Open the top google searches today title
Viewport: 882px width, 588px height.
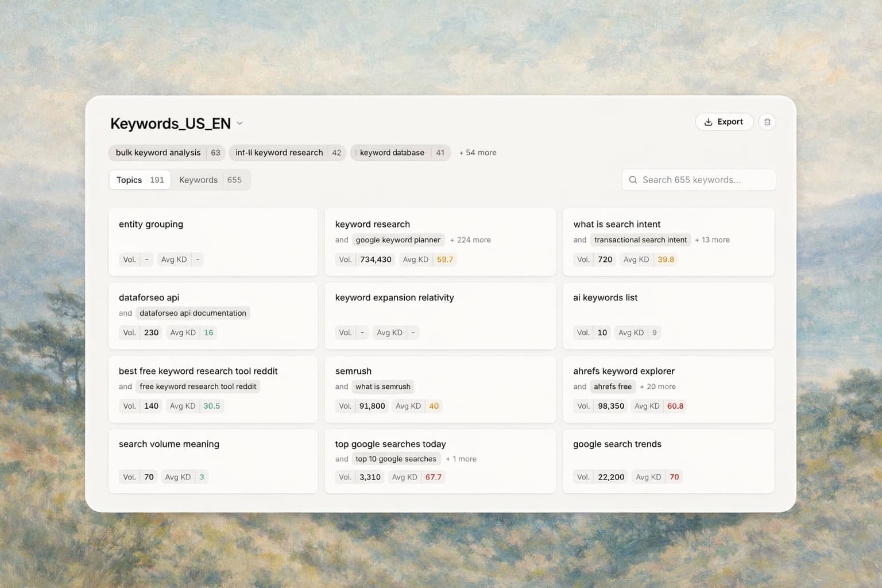point(390,444)
